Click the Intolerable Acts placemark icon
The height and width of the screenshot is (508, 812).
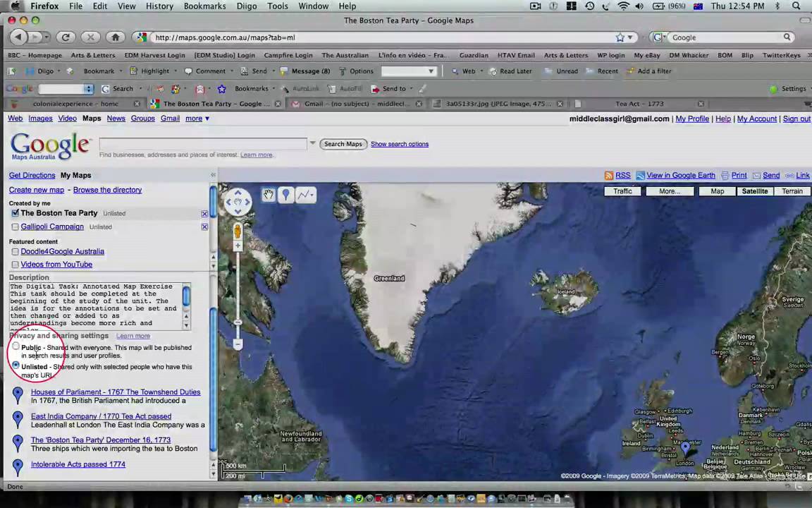(x=18, y=467)
